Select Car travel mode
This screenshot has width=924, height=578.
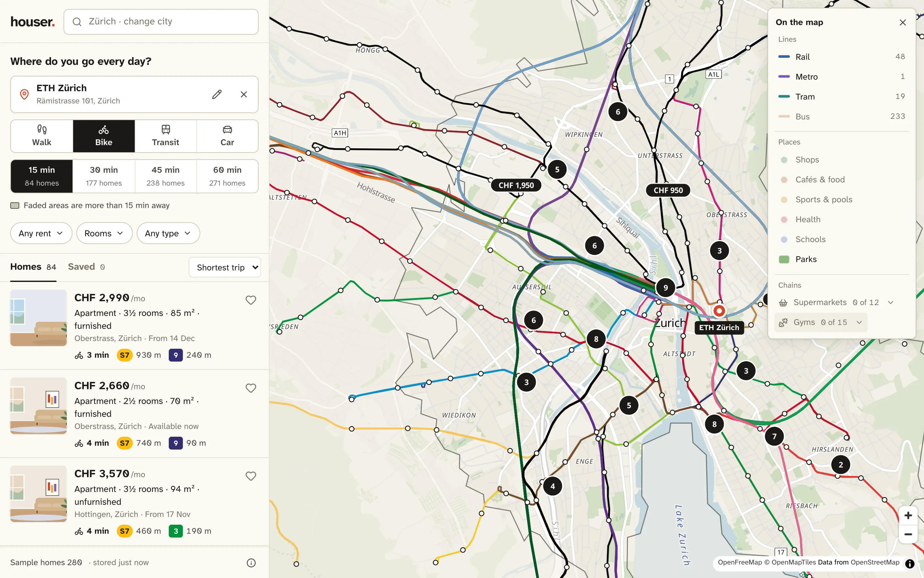click(x=227, y=136)
